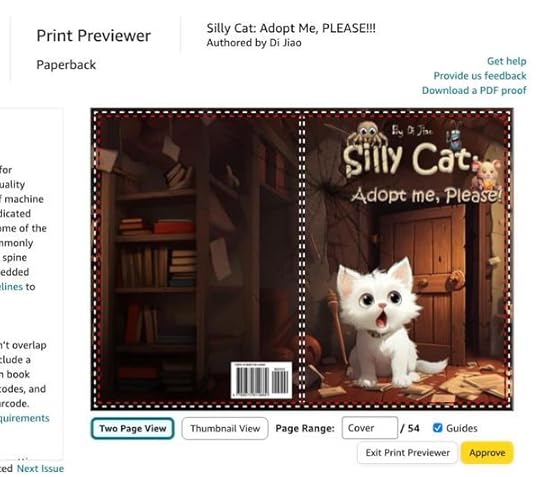Open the Get help link
Image resolution: width=540 pixels, height=477 pixels.
(506, 61)
